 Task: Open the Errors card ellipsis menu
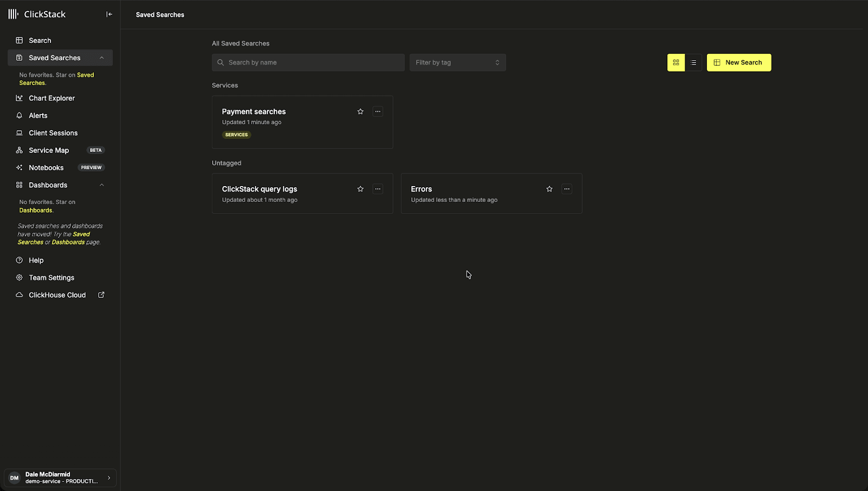coord(566,189)
